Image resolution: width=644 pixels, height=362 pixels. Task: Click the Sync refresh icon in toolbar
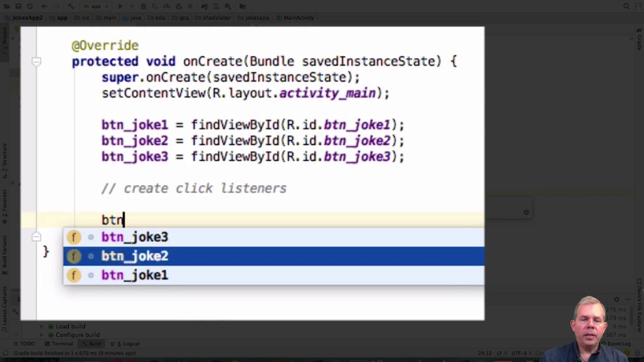pyautogui.click(x=30, y=7)
